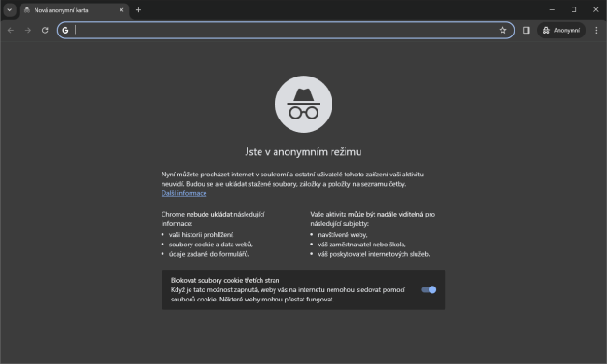Click the heading Jste v anonymním režimu
The width and height of the screenshot is (607, 364).
click(x=303, y=151)
